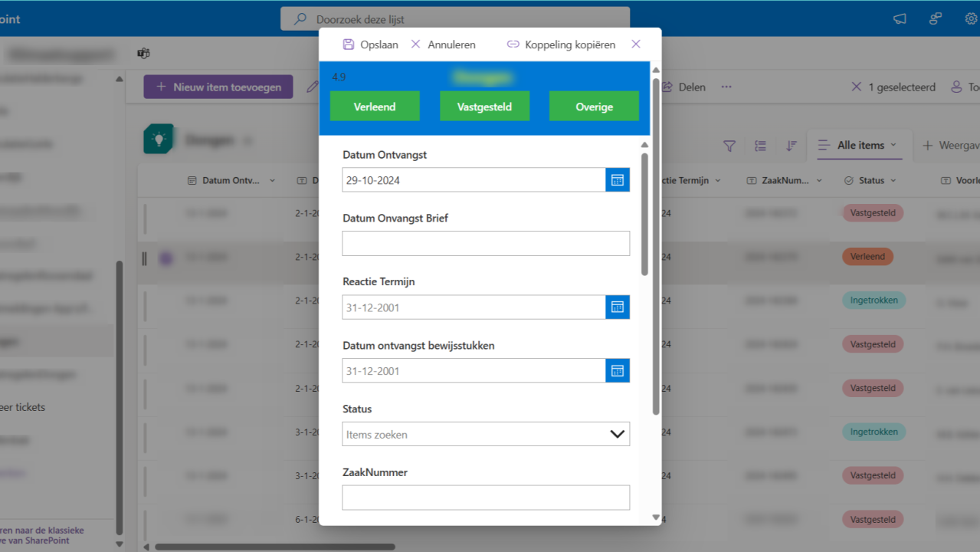Close the form panel with X
Image resolution: width=980 pixels, height=552 pixels.
(x=636, y=44)
